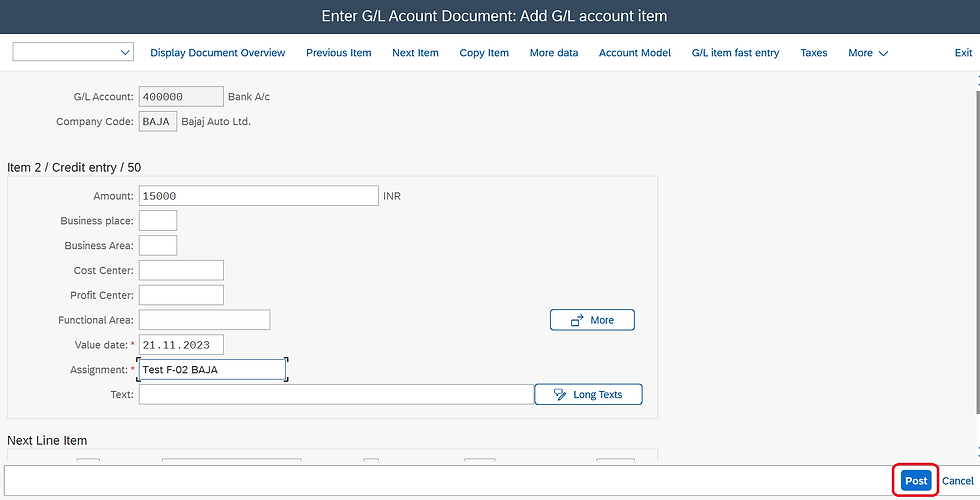Click Exit in the toolbar
The height and width of the screenshot is (500, 980).
(x=963, y=53)
